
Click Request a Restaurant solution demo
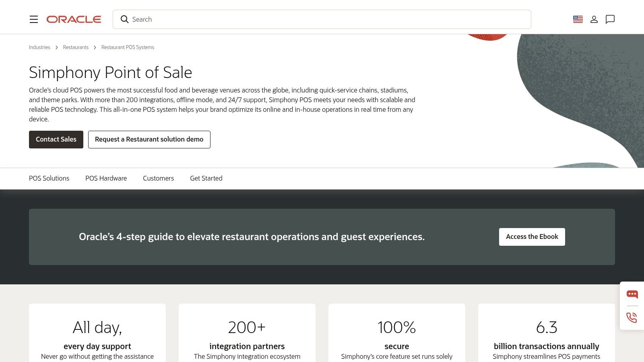(x=149, y=140)
